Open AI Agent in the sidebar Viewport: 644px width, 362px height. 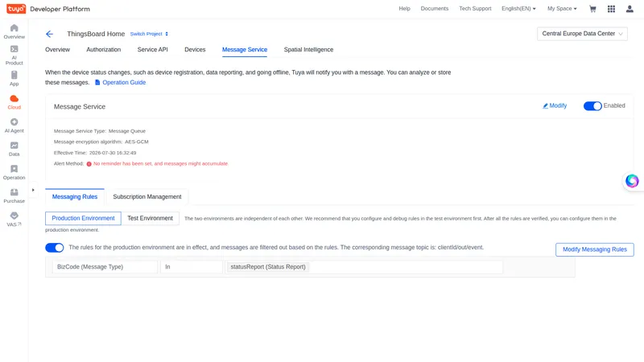pos(14,125)
